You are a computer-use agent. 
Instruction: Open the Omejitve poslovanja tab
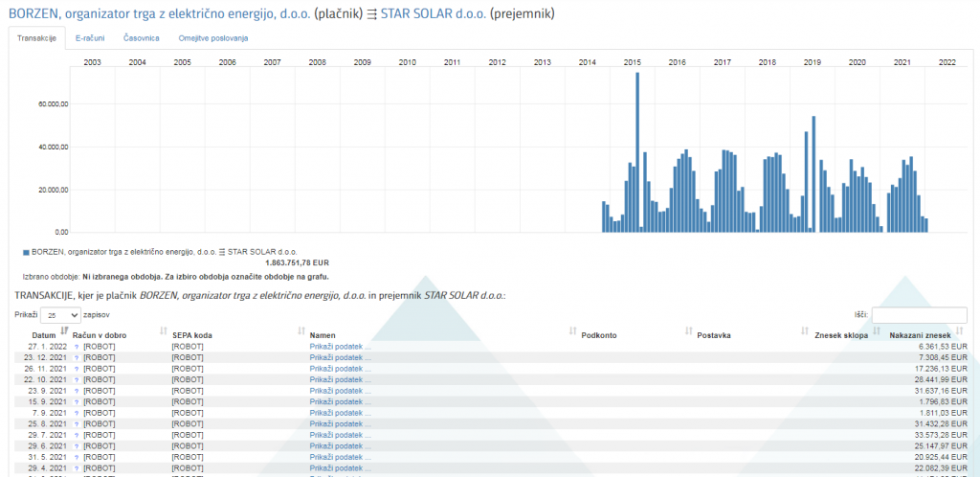(213, 38)
